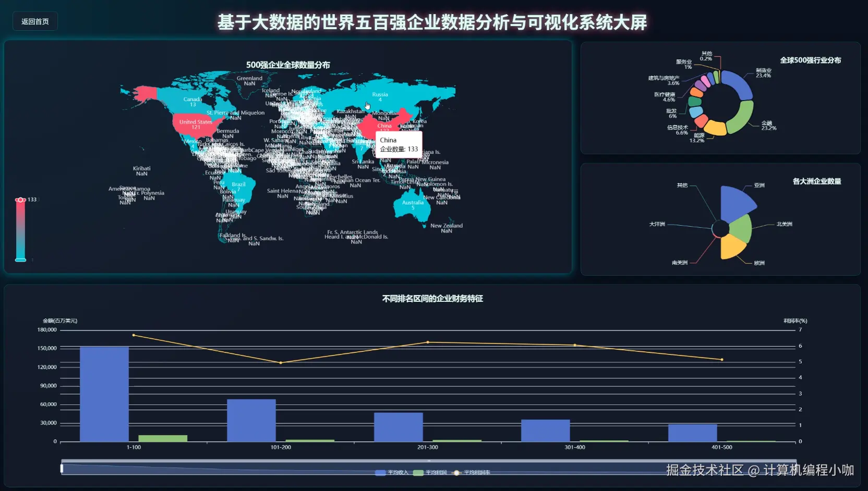Click the profit rate line point above 401-500
The image size is (868, 491).
[x=722, y=360]
